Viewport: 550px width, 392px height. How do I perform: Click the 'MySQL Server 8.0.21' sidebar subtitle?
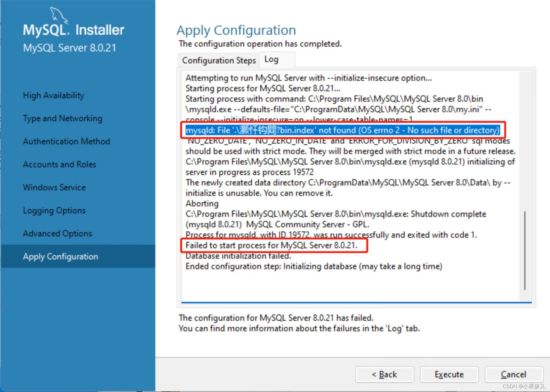click(x=70, y=48)
